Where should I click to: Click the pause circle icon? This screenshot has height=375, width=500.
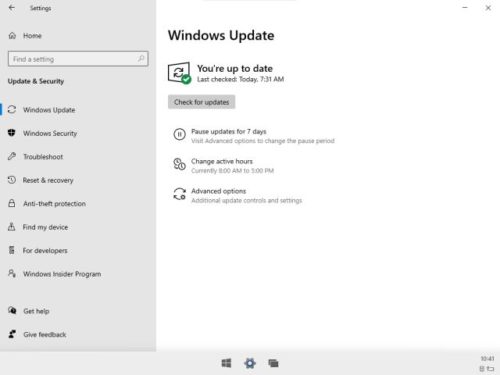[179, 134]
